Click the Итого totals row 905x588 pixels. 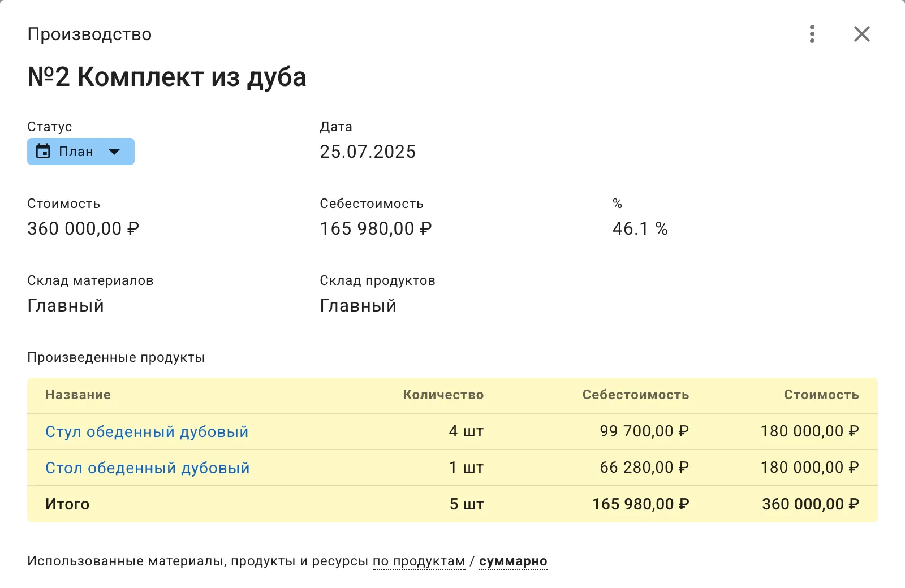coord(67,504)
